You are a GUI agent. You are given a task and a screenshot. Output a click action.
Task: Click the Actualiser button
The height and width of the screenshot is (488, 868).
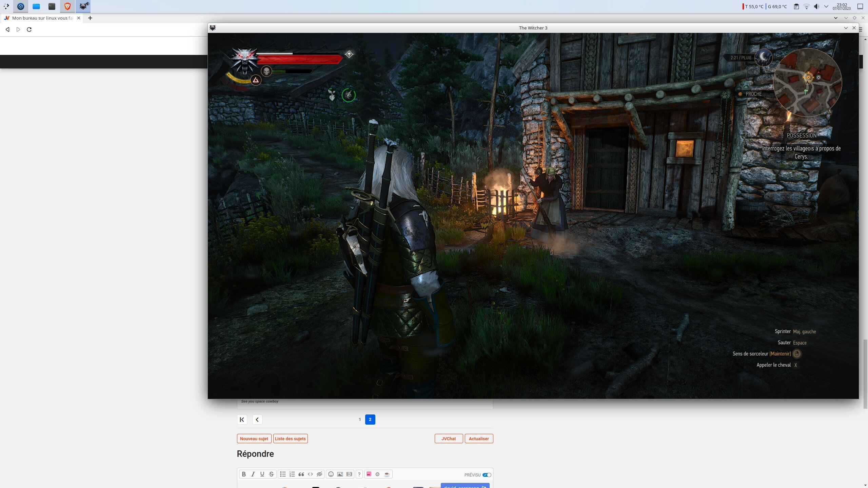(x=478, y=439)
